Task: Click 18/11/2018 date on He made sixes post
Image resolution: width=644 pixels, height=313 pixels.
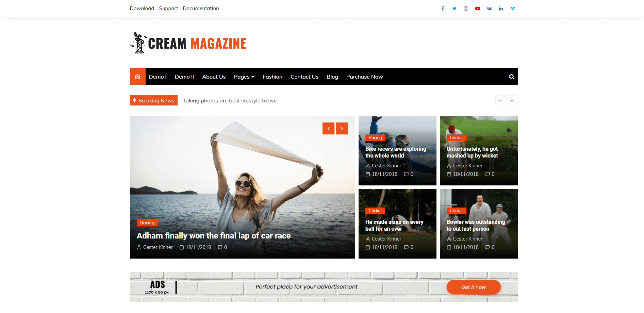Action: [384, 247]
